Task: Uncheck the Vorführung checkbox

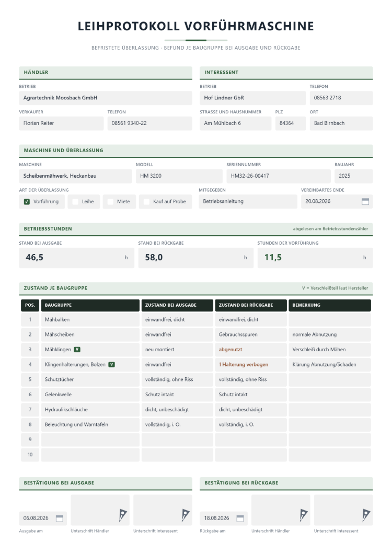Action: (27, 202)
